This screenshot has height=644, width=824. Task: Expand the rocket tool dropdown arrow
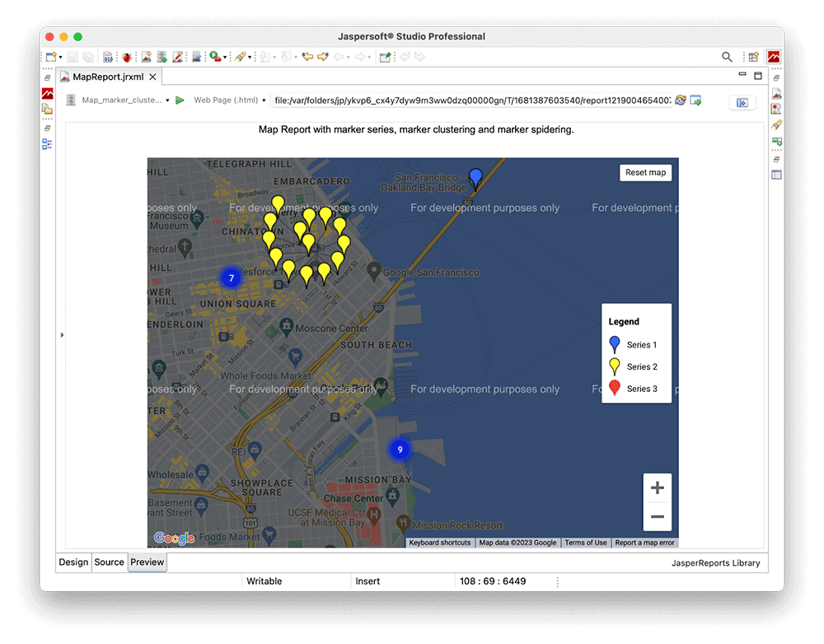tap(250, 58)
